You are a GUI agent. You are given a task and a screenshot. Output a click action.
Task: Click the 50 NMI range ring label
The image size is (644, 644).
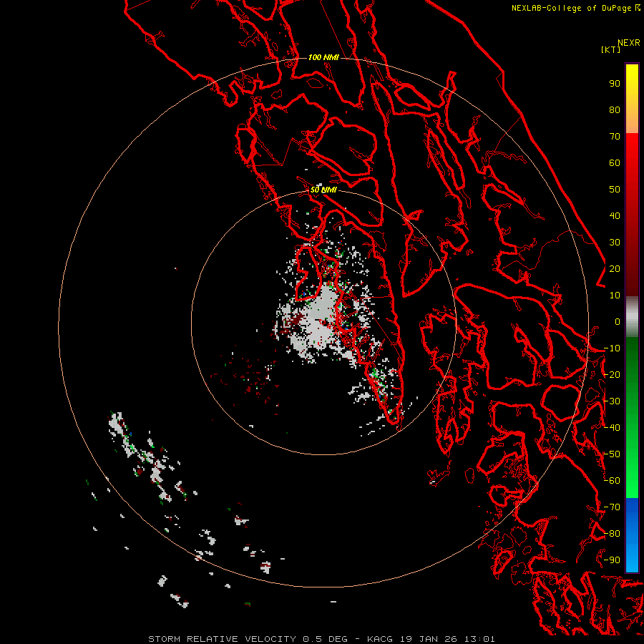(323, 190)
